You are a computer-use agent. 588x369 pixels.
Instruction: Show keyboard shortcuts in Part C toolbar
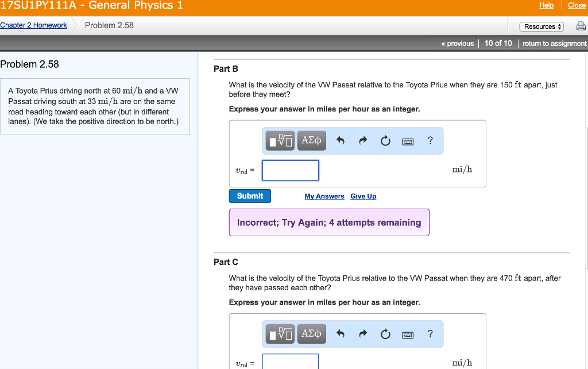[408, 335]
